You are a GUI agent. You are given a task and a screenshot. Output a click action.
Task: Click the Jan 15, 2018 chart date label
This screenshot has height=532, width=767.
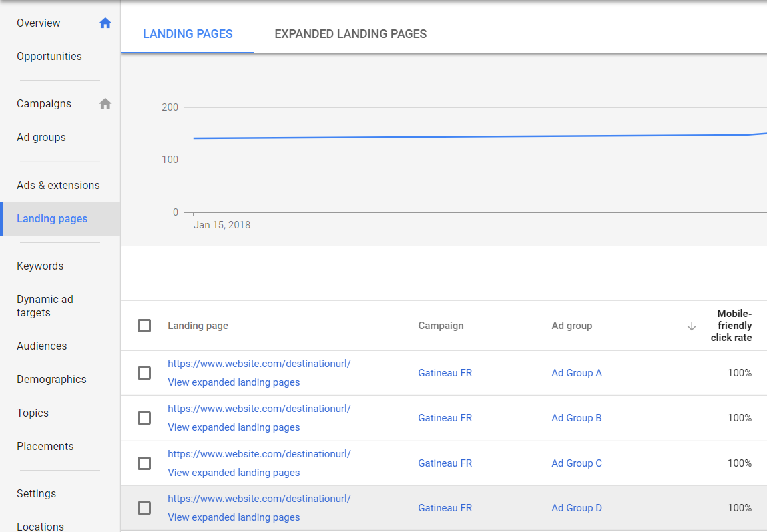222,225
